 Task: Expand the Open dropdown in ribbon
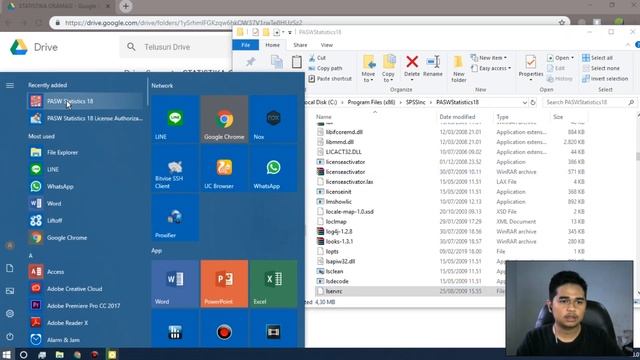pos(560,58)
